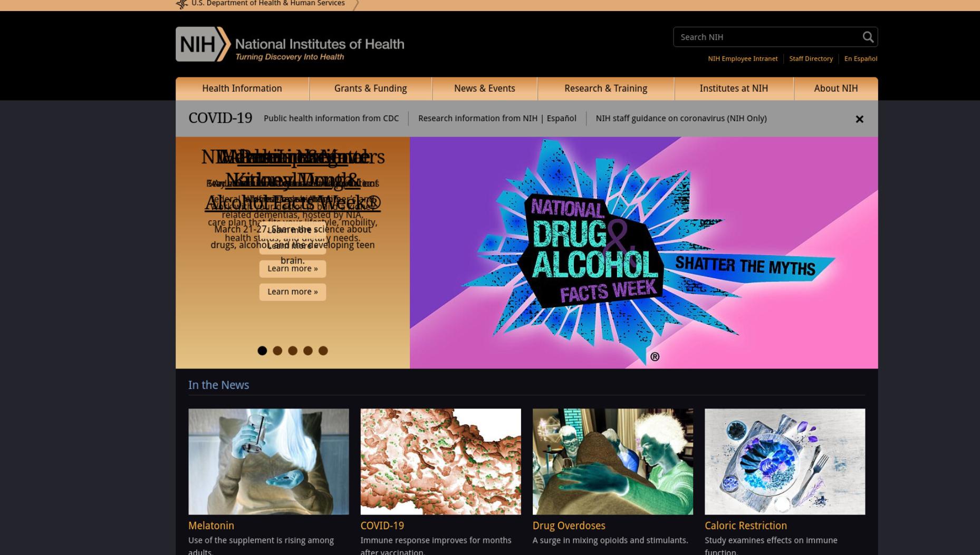
Task: Open the COVID-19 news headline link
Action: pos(382,525)
